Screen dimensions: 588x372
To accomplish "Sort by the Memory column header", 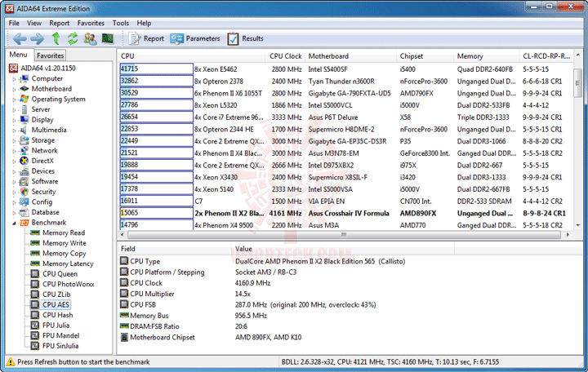I will (x=487, y=56).
